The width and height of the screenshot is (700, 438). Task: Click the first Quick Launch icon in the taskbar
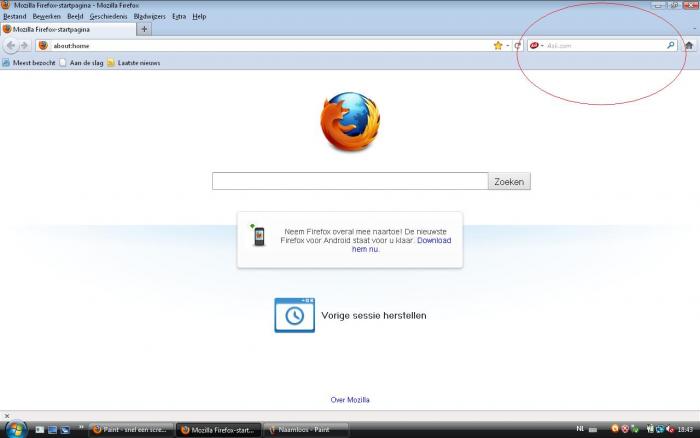[x=40, y=430]
